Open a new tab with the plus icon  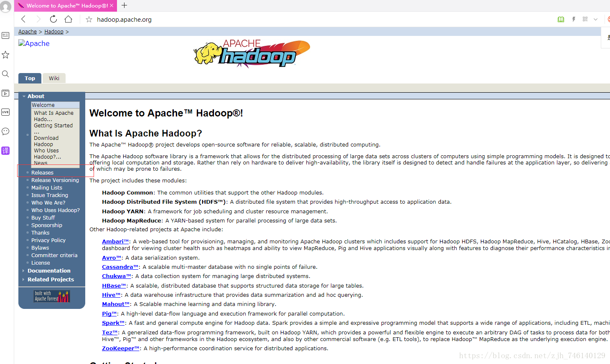pos(124,5)
